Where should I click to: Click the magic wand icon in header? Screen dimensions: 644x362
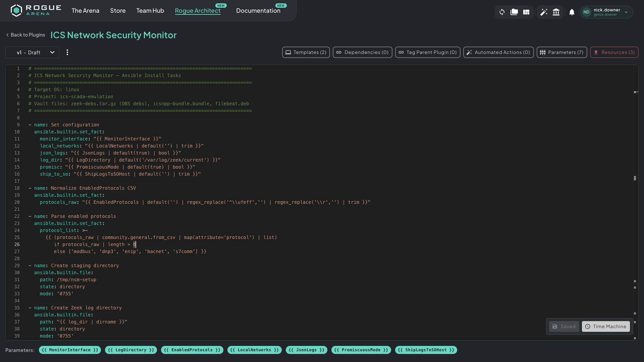(544, 12)
